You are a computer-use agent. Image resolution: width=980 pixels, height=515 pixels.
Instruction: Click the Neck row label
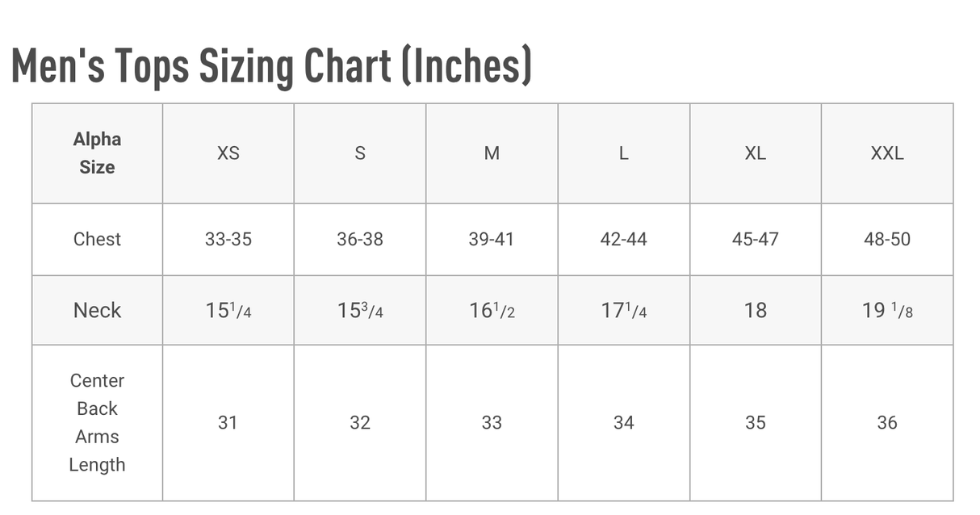click(97, 310)
